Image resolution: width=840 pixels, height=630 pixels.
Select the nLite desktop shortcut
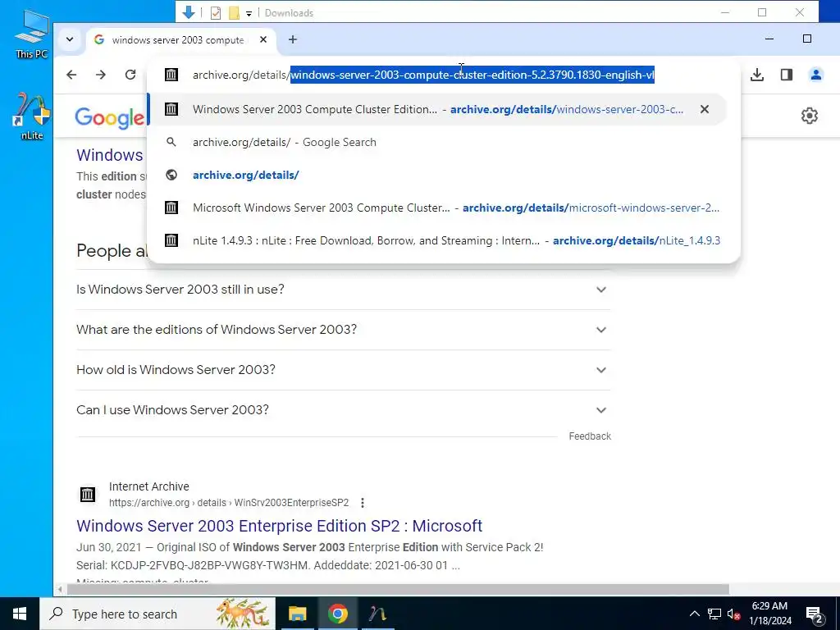coord(32,116)
